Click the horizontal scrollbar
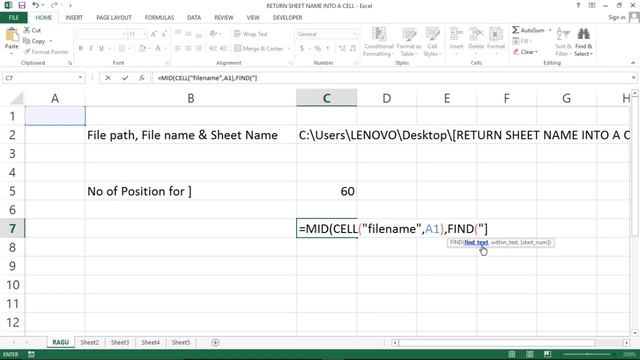Image resolution: width=640 pixels, height=360 pixels. click(511, 342)
